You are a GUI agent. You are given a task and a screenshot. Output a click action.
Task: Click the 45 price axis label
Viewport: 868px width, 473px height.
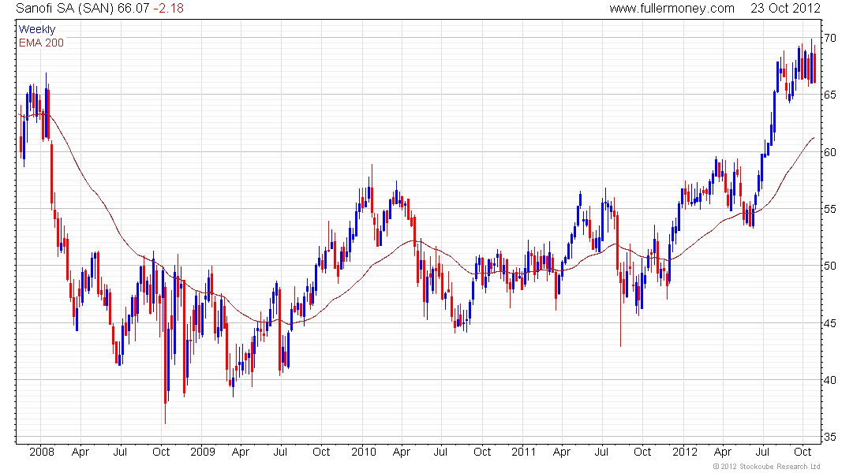(830, 323)
